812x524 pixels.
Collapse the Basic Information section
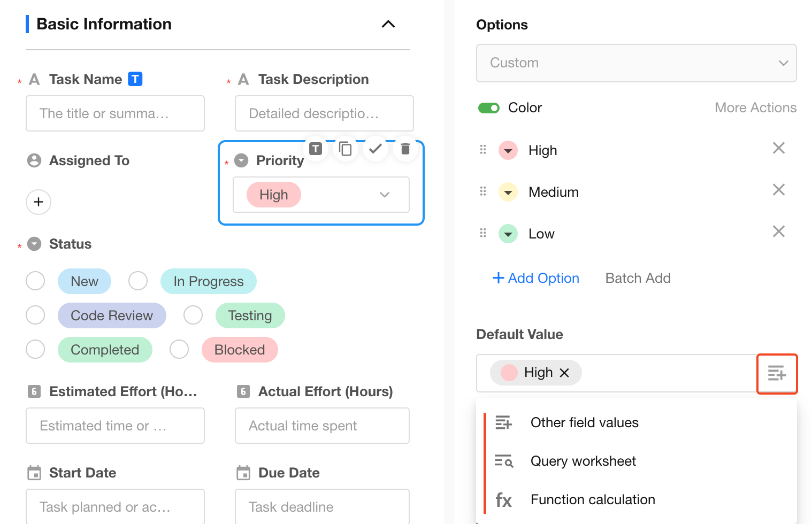388,24
